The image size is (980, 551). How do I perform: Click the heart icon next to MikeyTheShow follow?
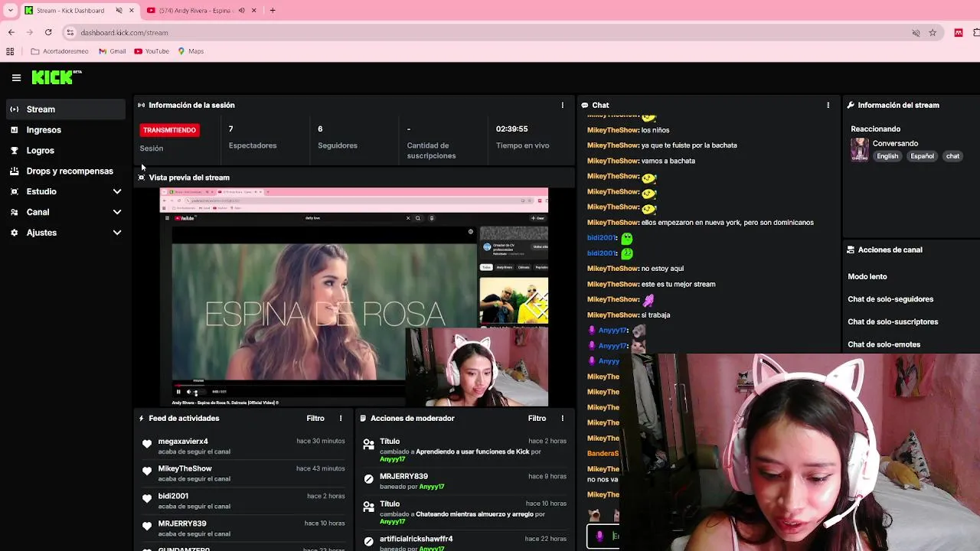tap(147, 471)
